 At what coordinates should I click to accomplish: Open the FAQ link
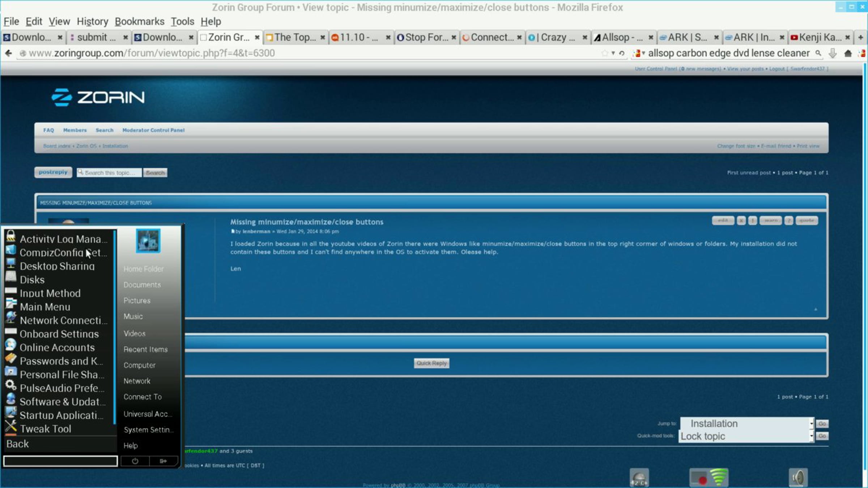click(48, 130)
